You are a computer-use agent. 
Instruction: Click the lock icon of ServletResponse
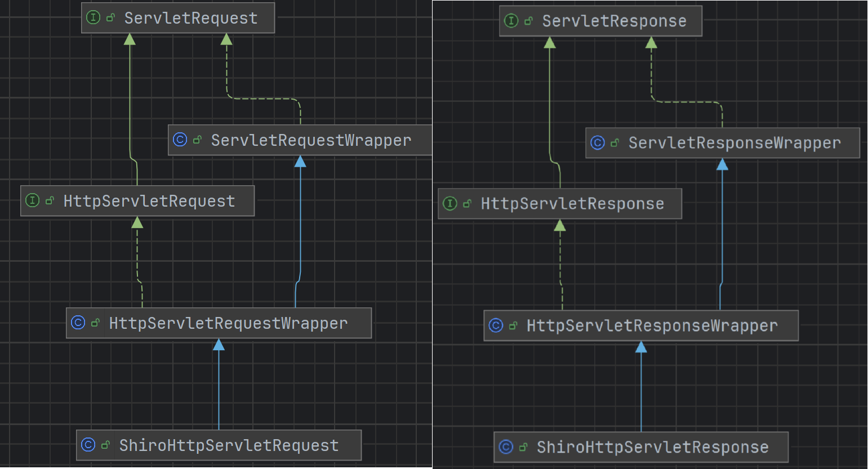tap(528, 21)
